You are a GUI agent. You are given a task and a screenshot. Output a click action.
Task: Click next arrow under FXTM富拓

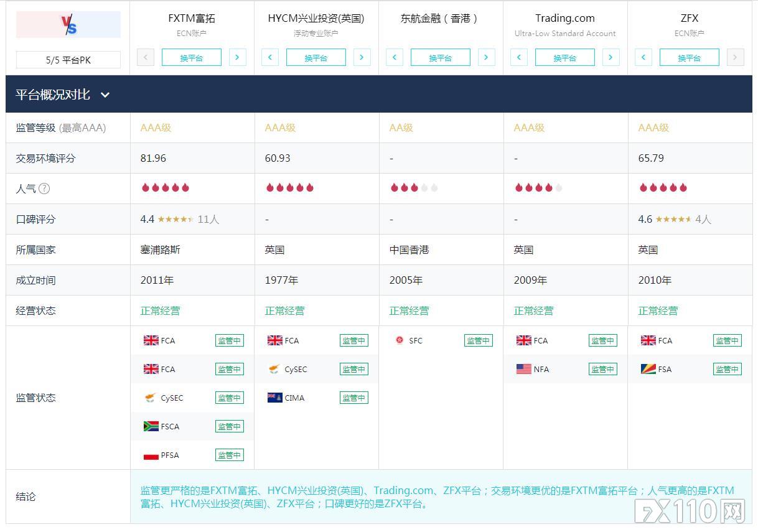click(x=237, y=58)
